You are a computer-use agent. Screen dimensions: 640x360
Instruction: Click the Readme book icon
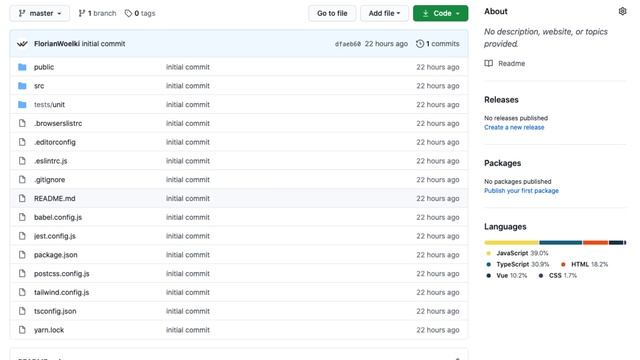(489, 63)
